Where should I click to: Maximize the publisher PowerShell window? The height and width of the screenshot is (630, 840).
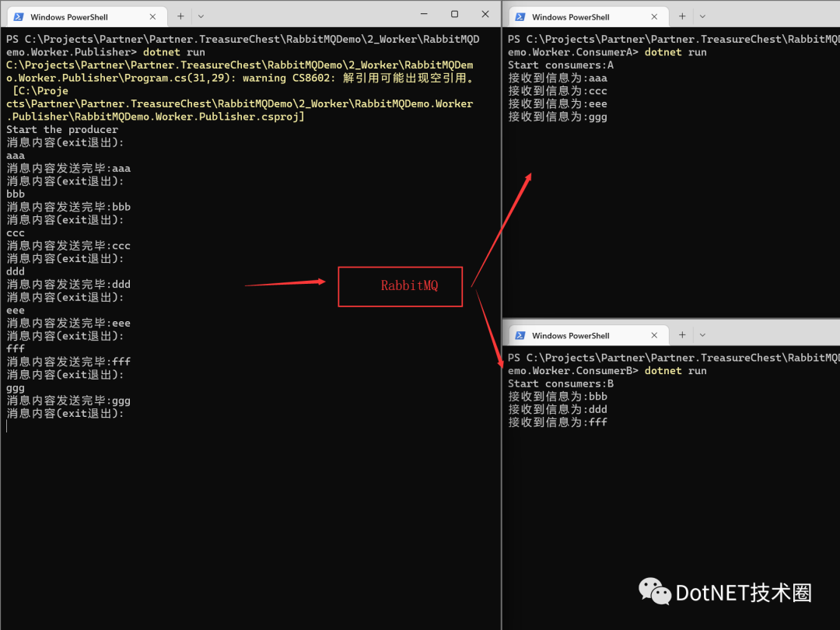click(454, 15)
